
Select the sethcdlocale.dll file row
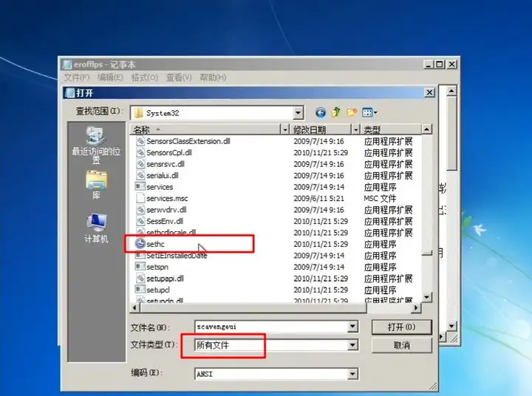tap(276, 233)
